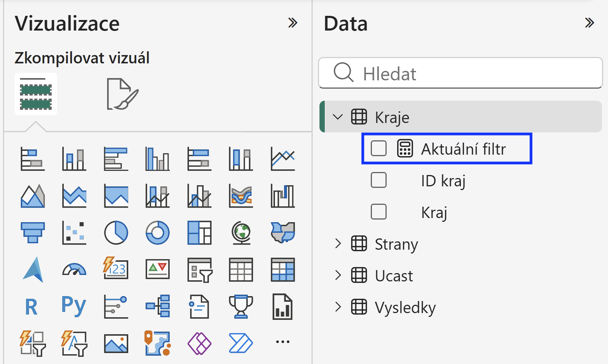Insert the globe map visual
The height and width of the screenshot is (364, 608).
(x=241, y=233)
